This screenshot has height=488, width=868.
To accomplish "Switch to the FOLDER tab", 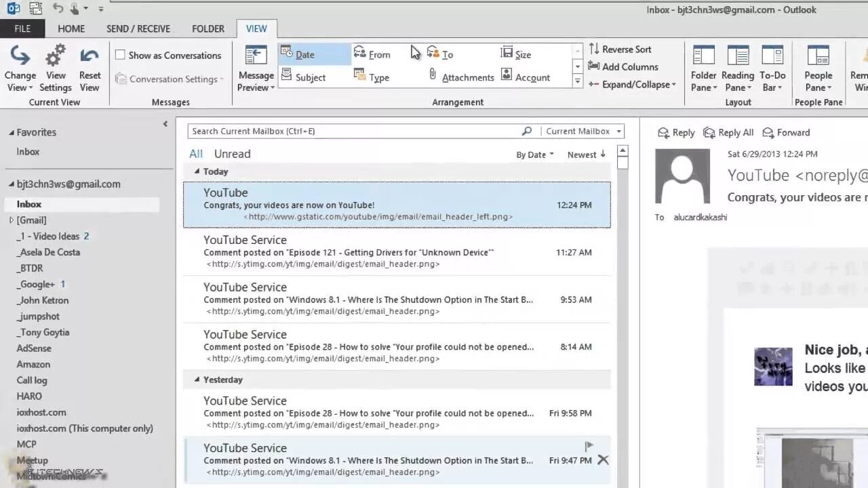I will point(208,28).
